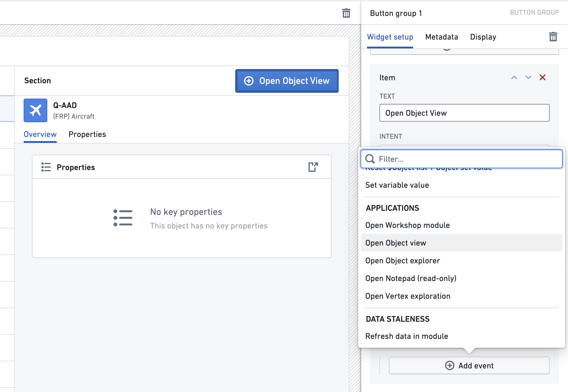
Task: Click the 'No key properties' message
Action: 186,212
